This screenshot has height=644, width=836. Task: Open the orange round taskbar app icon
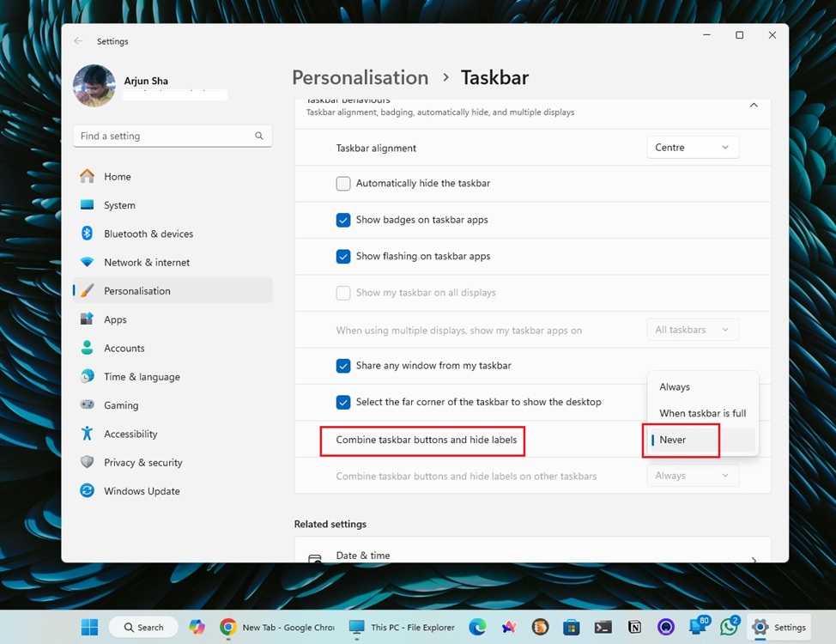tap(540, 628)
